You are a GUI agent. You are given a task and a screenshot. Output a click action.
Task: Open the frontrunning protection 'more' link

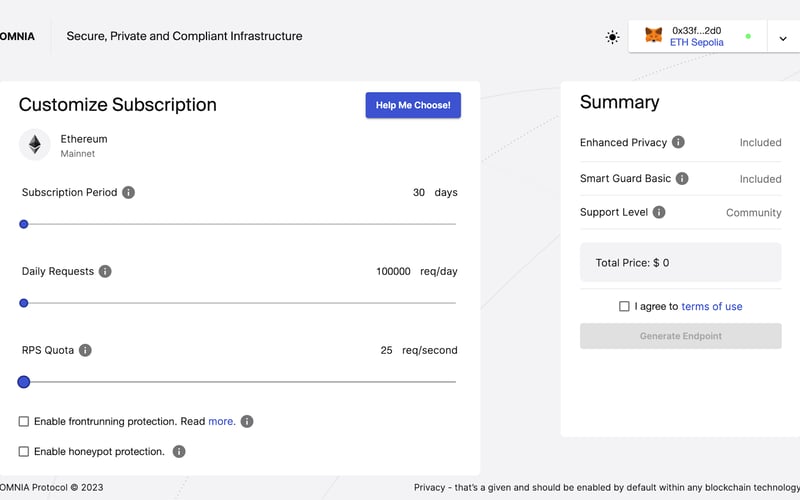(x=221, y=422)
